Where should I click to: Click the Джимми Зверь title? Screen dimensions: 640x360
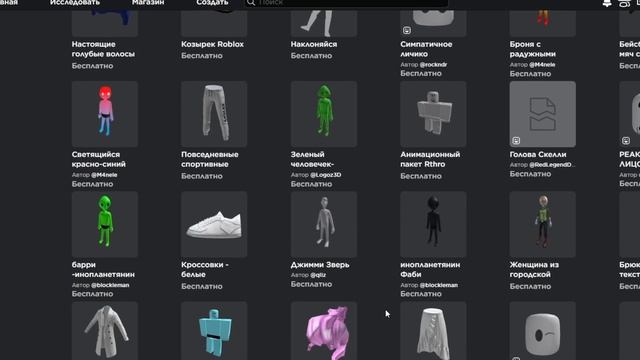(x=320, y=264)
